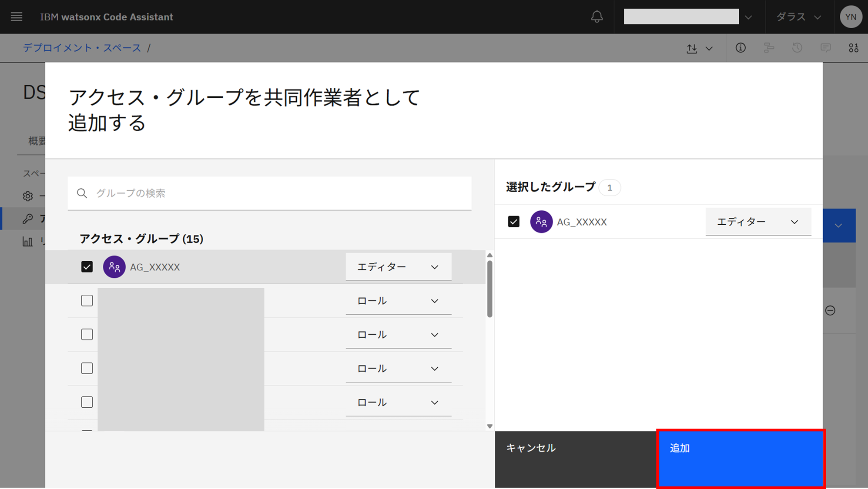868x489 pixels.
Task: Click the notifications bell icon
Action: (597, 17)
